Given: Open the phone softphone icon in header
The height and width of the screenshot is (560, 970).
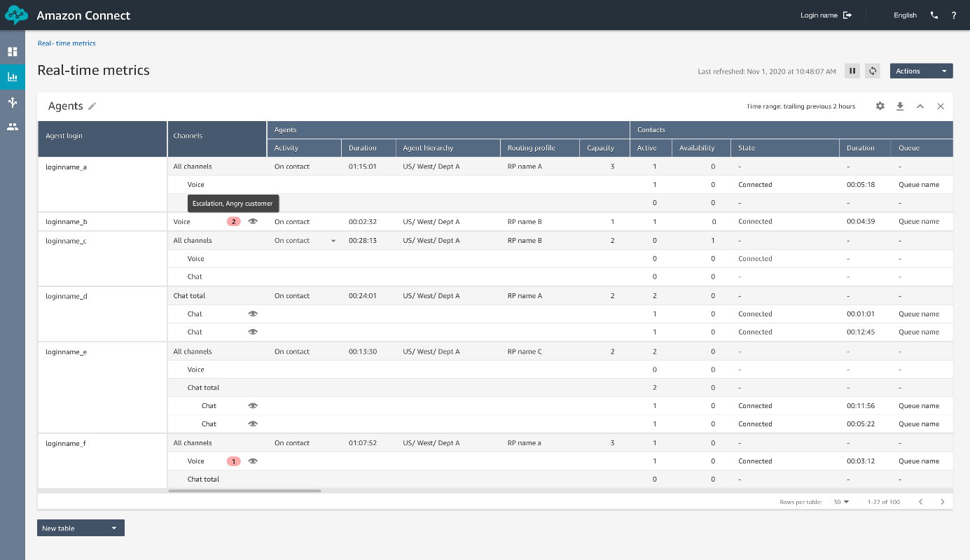Looking at the screenshot, I should coord(934,15).
